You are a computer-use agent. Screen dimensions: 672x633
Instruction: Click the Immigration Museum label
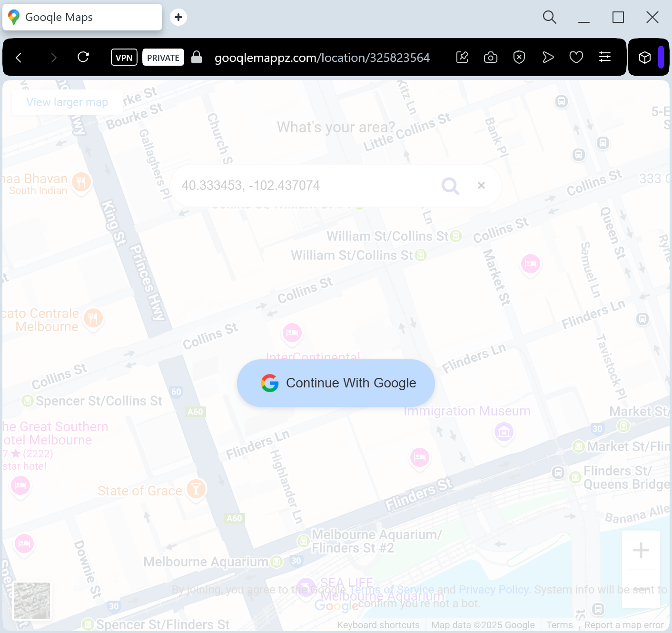tap(467, 411)
